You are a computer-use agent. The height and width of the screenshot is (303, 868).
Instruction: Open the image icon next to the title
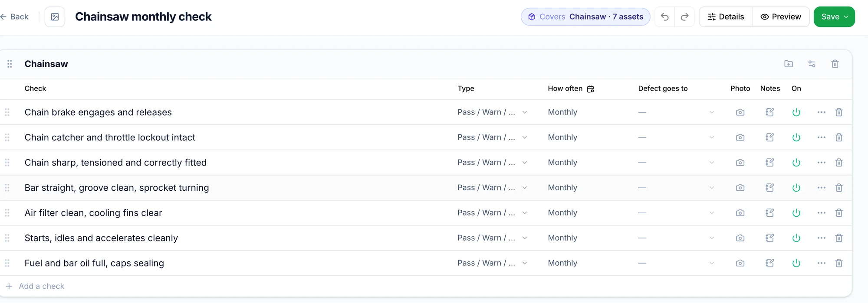pyautogui.click(x=55, y=17)
